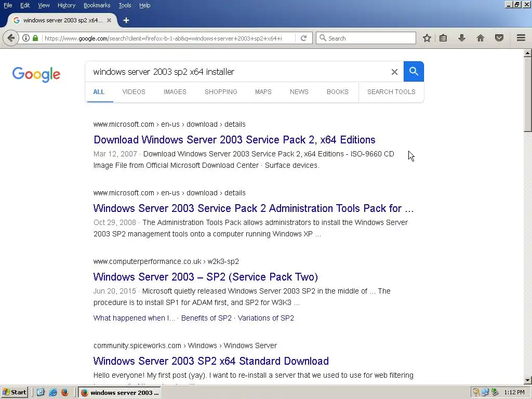Click the green padlock security icon
532x399 pixels.
35,38
